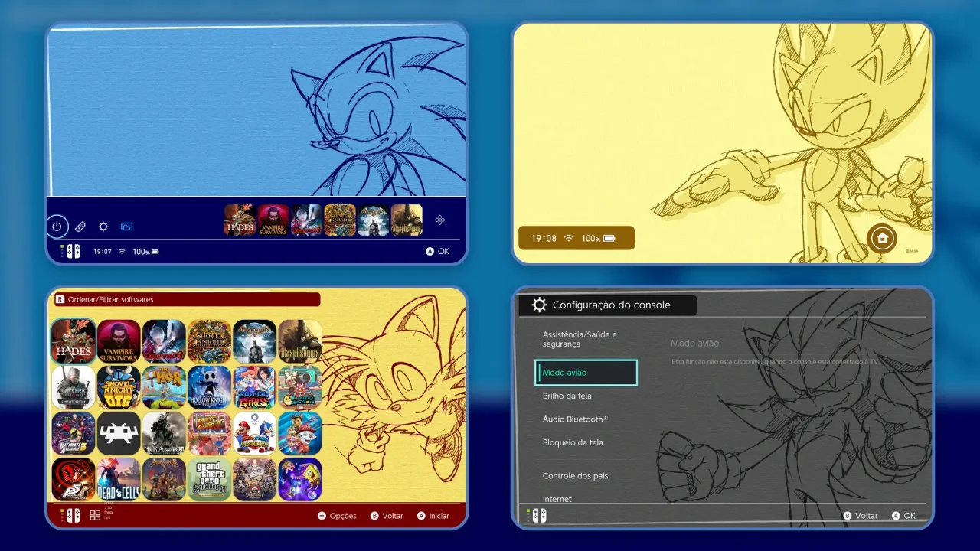Launch Devil May Cry 3 from blue home bar
The image size is (980, 551).
[306, 220]
